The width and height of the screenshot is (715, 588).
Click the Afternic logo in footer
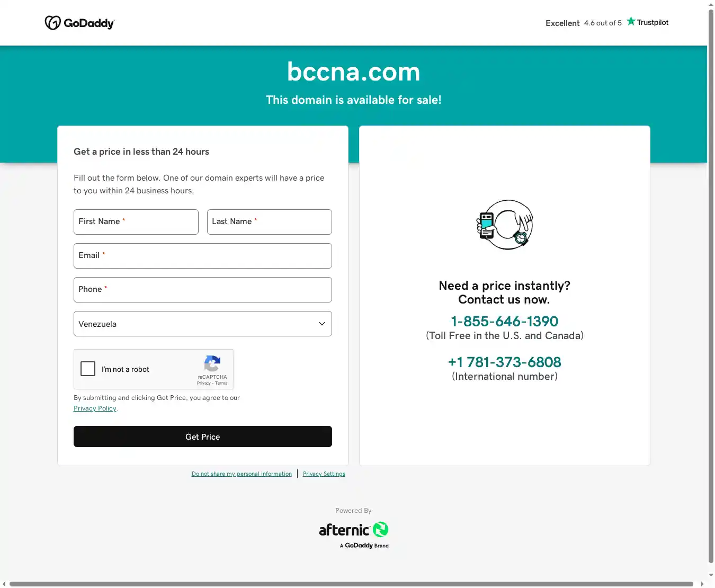tap(353, 535)
